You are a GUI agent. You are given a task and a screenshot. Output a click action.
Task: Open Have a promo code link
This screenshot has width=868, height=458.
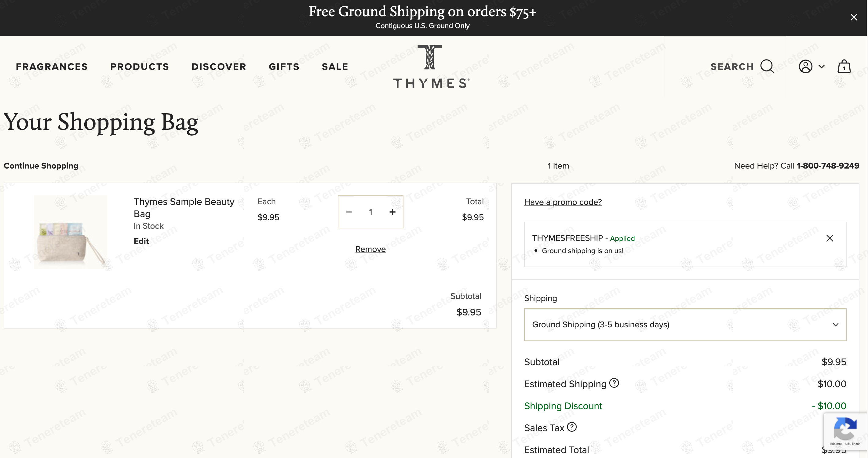click(563, 202)
